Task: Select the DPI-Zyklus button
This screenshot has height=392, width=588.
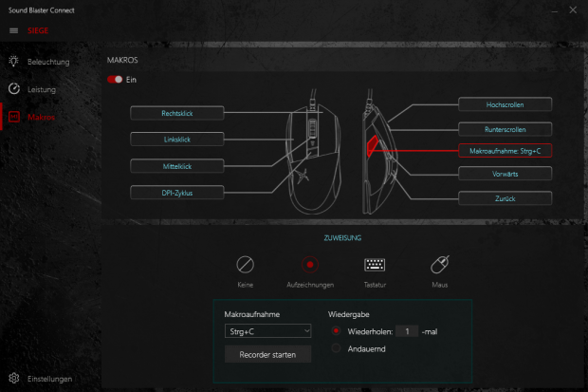Action: [x=177, y=193]
